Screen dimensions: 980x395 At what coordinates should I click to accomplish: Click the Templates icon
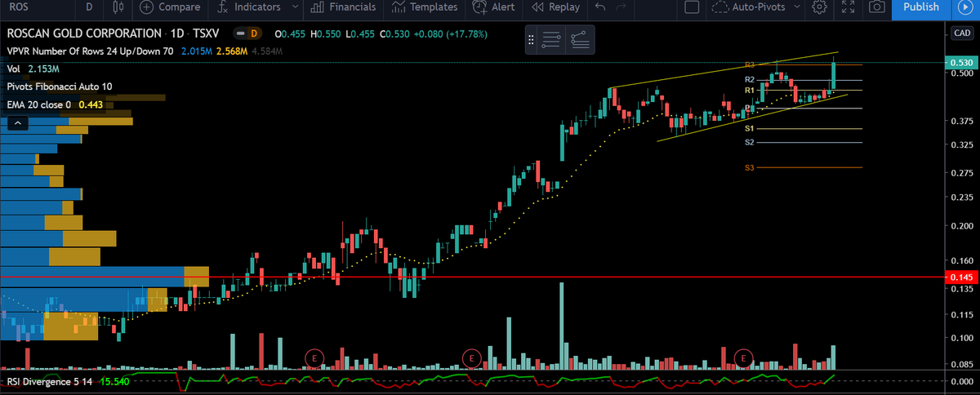pyautogui.click(x=398, y=7)
